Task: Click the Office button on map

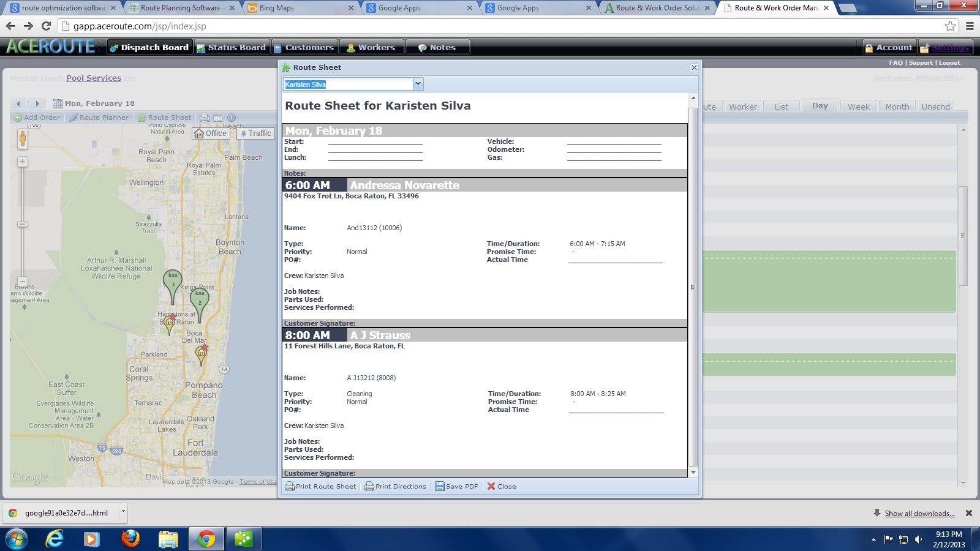Action: [x=210, y=133]
